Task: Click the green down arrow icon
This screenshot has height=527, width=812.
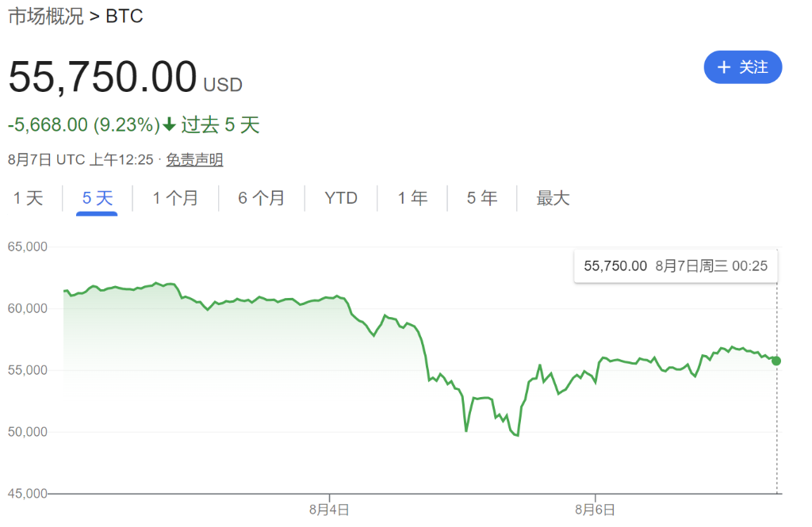Action: 170,124
